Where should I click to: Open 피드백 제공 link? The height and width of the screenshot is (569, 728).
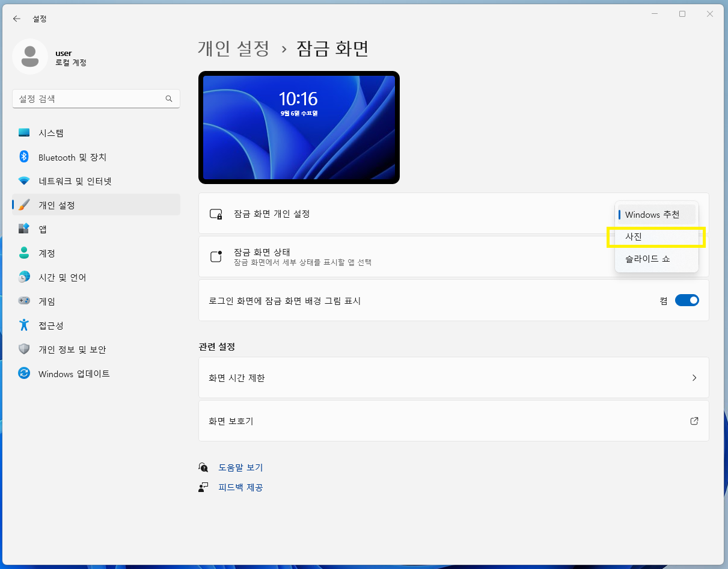point(240,487)
